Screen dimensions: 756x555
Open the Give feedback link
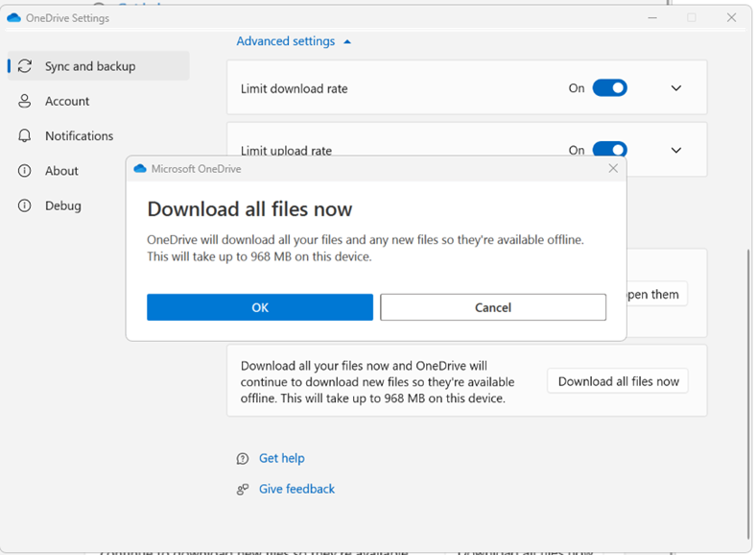click(x=296, y=490)
